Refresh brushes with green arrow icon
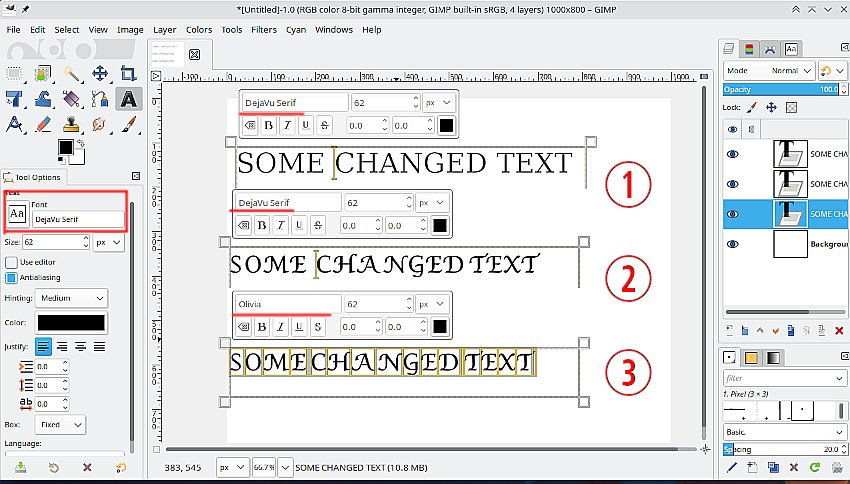 (814, 467)
